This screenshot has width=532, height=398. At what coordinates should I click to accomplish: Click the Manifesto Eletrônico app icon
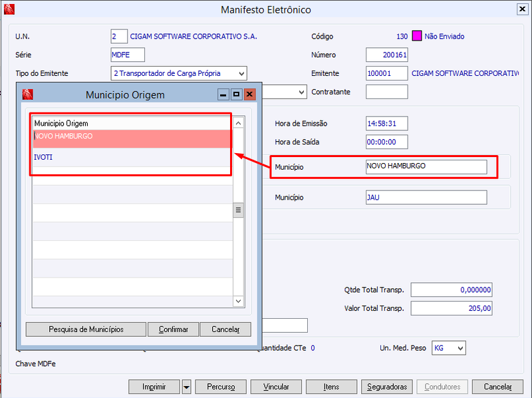tap(9, 9)
